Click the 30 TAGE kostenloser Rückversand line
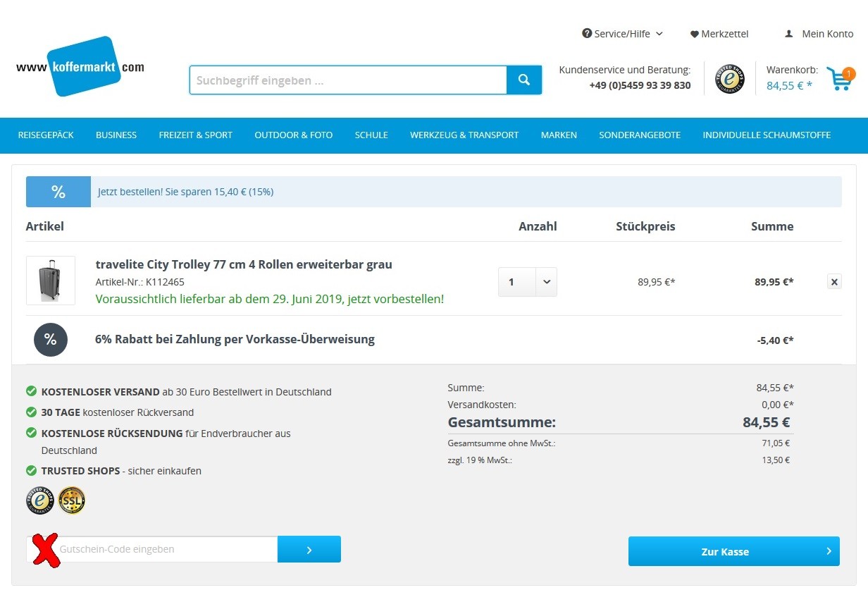Image resolution: width=868 pixels, height=602 pixels. [x=117, y=412]
